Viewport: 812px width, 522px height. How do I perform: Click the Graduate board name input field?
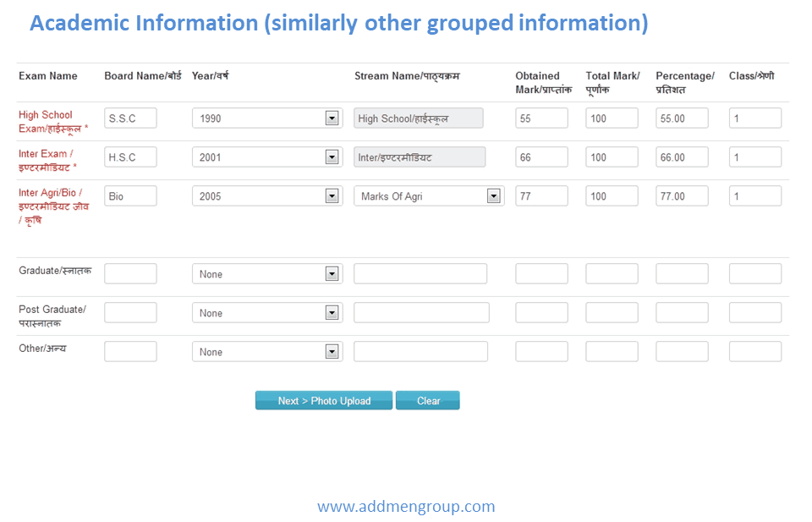coord(130,274)
